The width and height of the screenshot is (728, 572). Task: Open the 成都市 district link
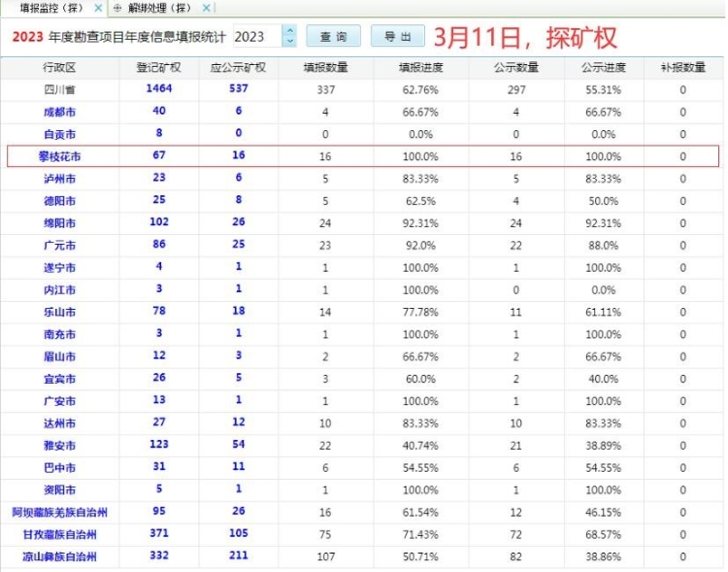59,111
